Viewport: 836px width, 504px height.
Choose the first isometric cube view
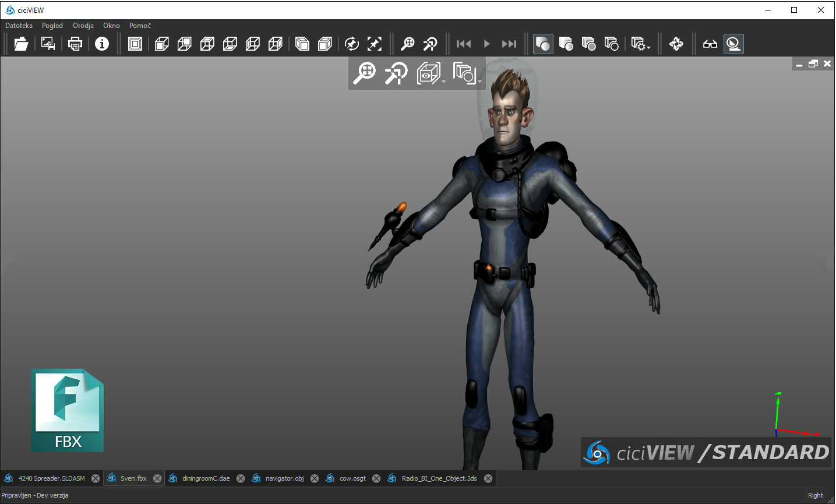pos(302,44)
